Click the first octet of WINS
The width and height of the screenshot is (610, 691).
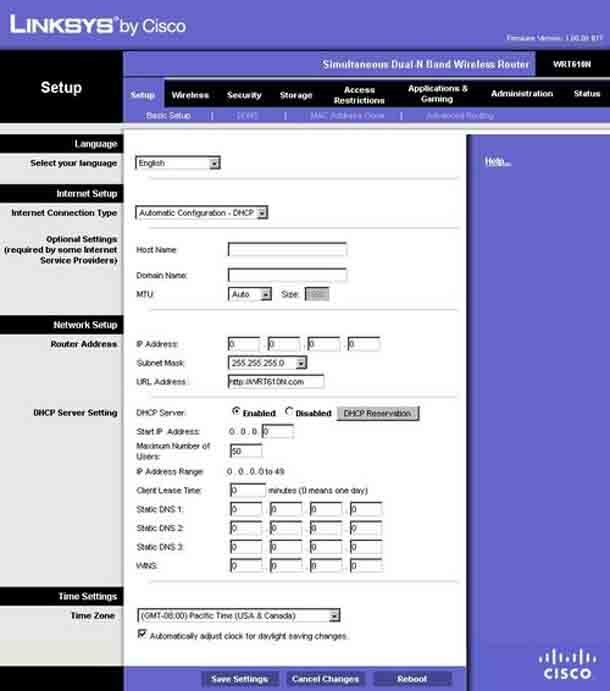coord(246,565)
